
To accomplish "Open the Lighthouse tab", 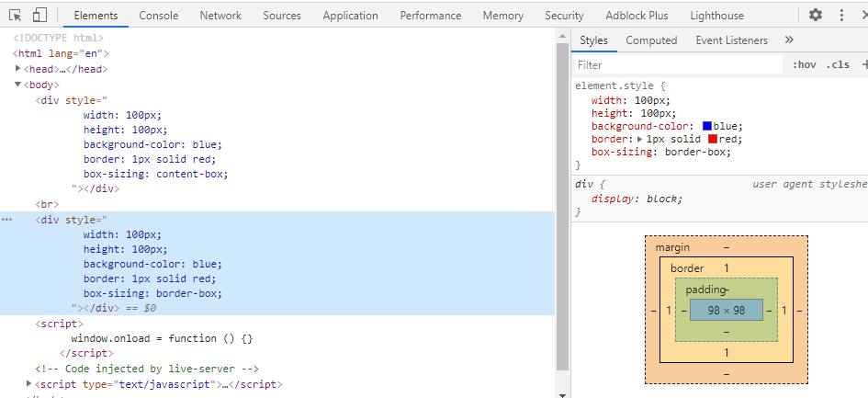I will click(x=716, y=16).
